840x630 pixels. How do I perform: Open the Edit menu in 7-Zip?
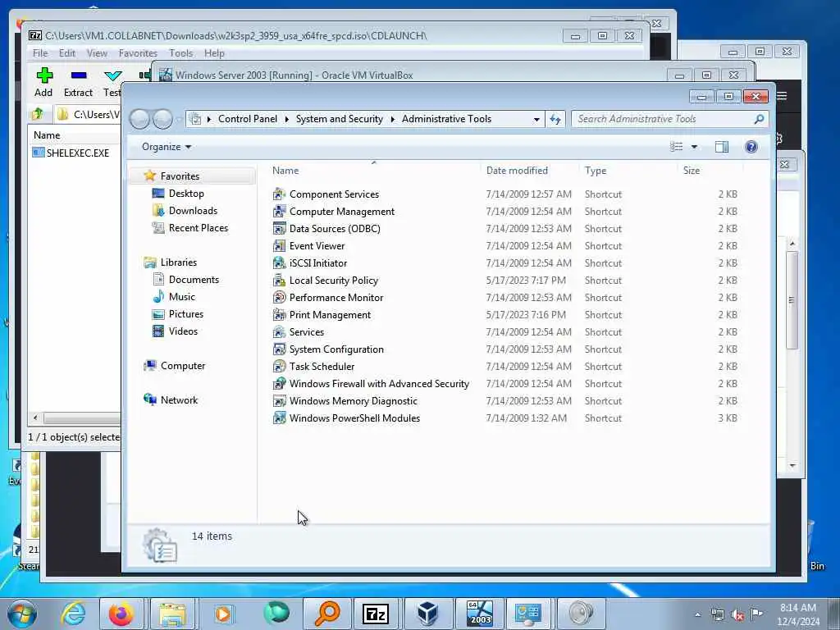(x=67, y=53)
